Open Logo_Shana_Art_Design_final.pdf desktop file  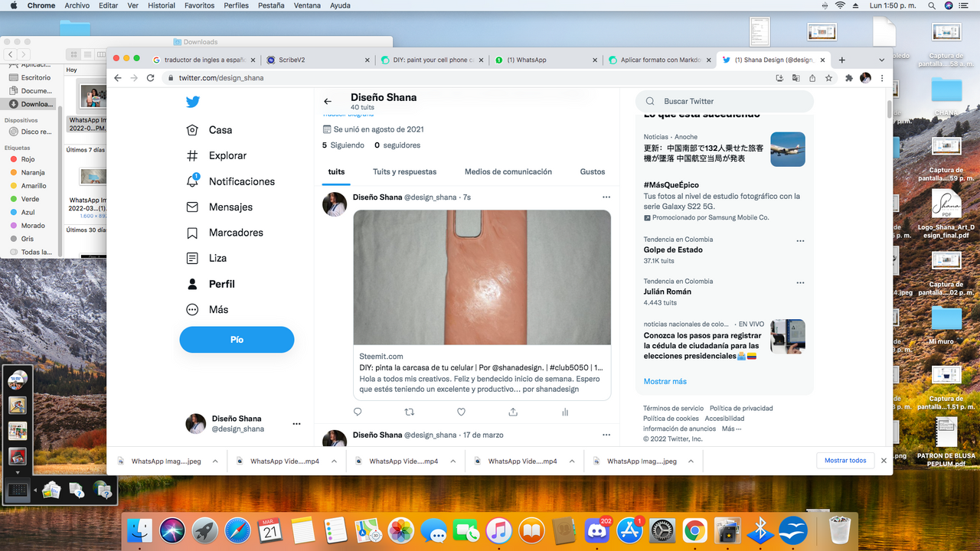[946, 214]
